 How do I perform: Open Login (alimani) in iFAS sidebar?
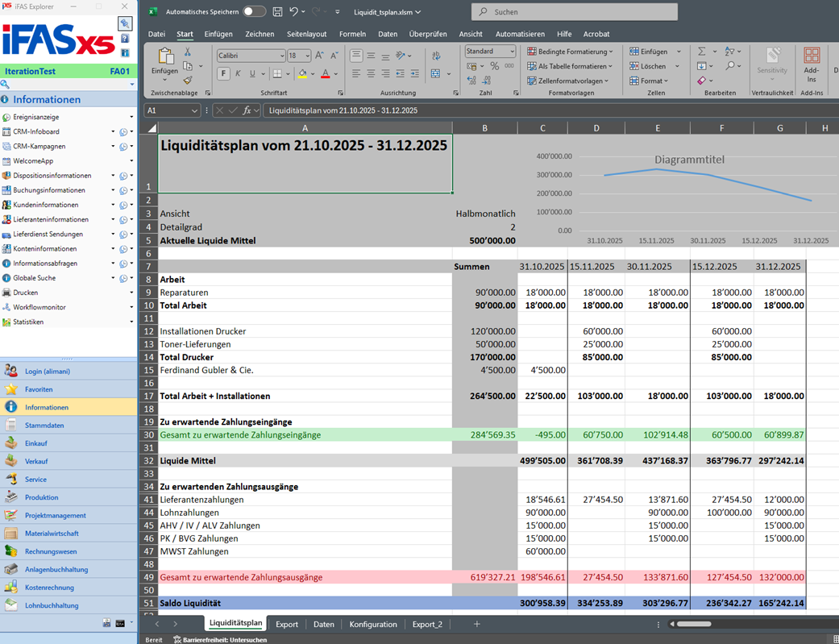(69, 371)
